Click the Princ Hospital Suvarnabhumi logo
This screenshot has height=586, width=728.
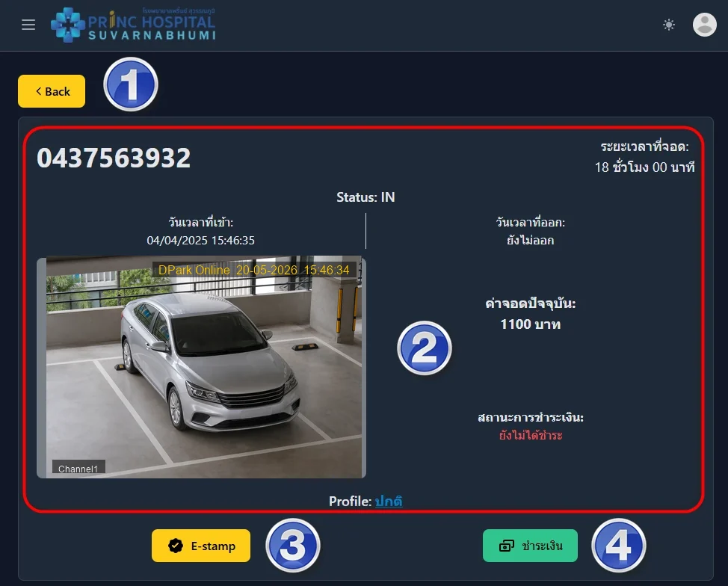point(133,25)
